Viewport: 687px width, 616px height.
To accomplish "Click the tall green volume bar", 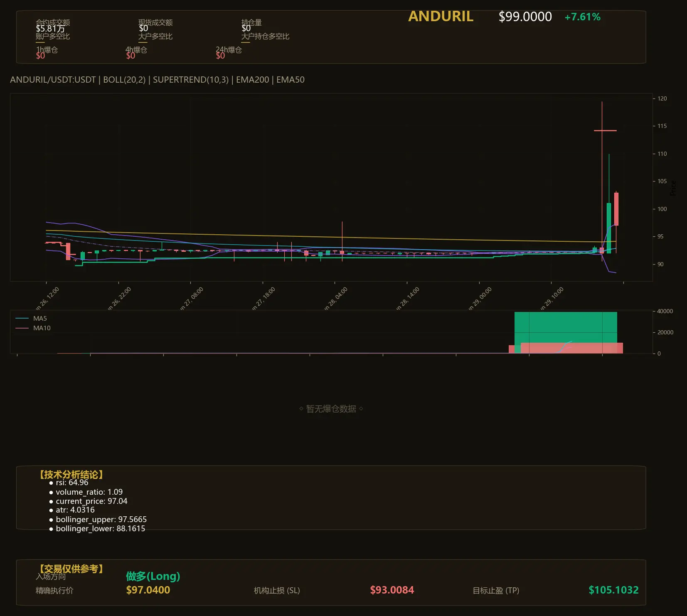I will [x=566, y=327].
